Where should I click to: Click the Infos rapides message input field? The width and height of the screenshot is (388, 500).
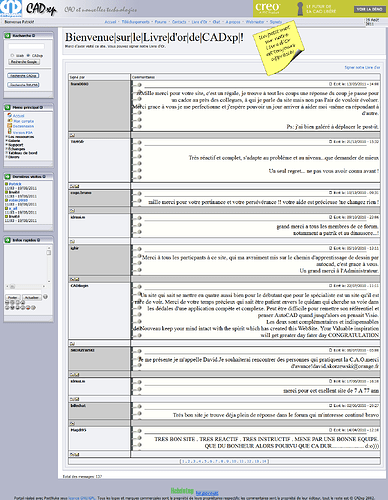click(23, 292)
